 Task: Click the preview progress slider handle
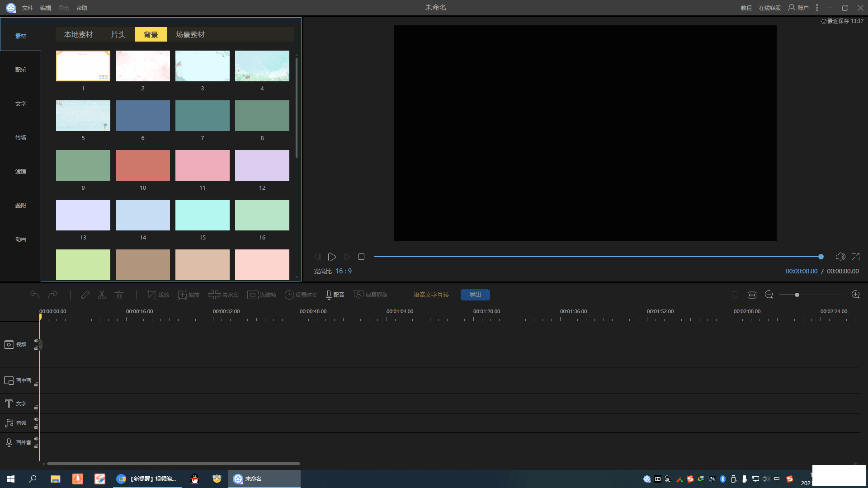click(x=821, y=257)
